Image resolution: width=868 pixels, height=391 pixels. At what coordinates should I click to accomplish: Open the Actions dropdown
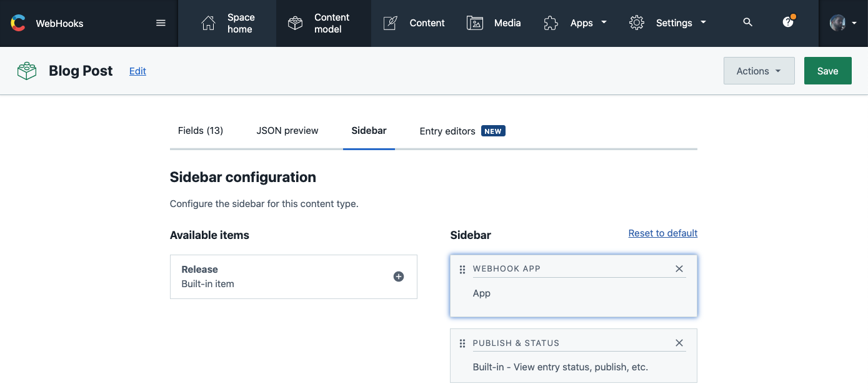[759, 71]
